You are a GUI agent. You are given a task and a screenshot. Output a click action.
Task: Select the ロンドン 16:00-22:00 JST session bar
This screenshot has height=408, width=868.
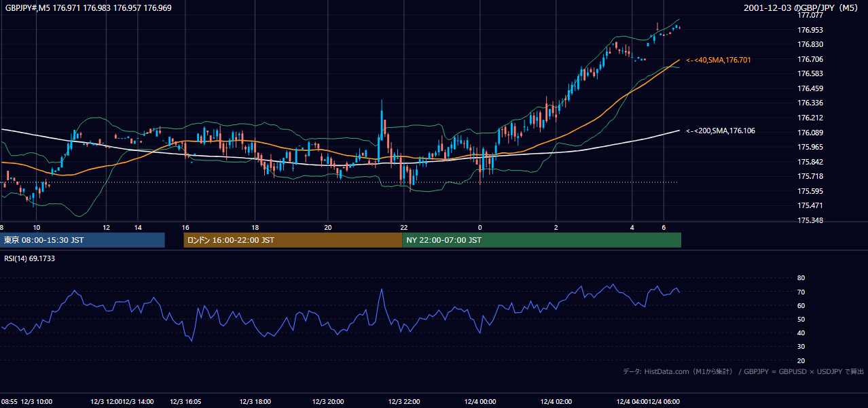pyautogui.click(x=293, y=240)
